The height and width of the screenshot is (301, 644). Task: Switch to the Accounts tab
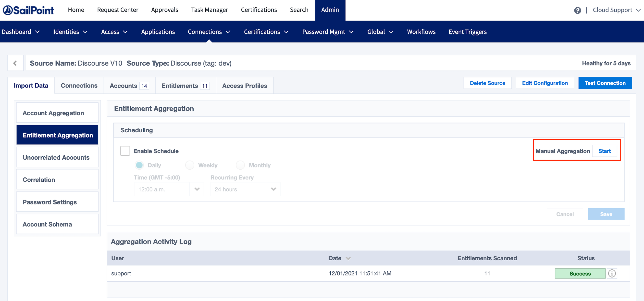tap(129, 86)
